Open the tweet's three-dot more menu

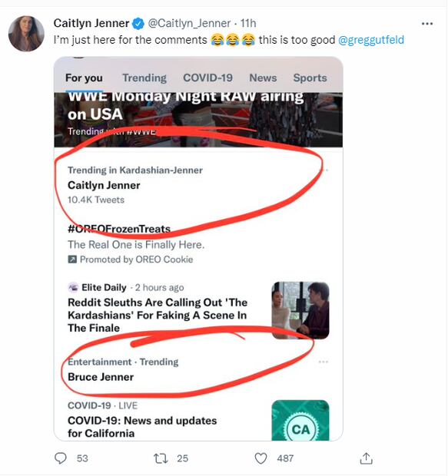(427, 24)
